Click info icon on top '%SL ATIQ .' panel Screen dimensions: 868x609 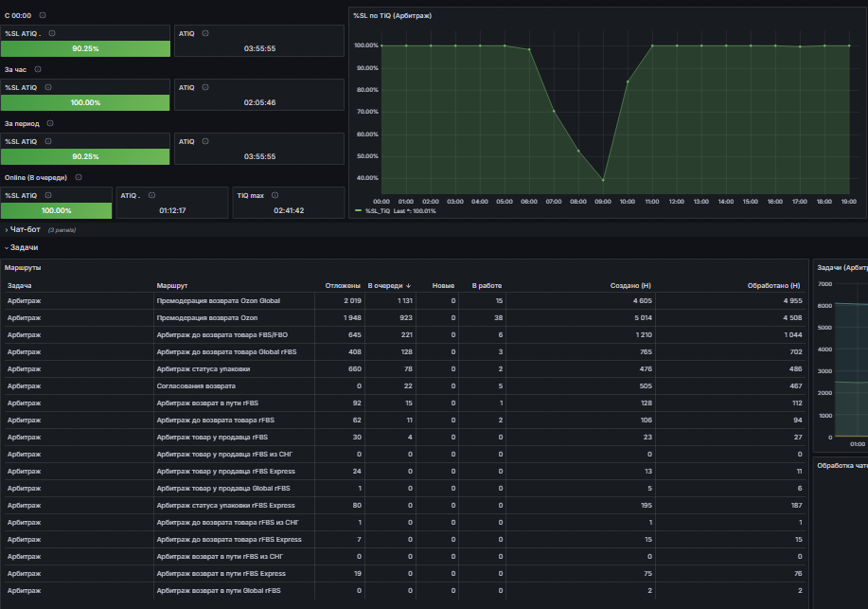click(x=52, y=33)
